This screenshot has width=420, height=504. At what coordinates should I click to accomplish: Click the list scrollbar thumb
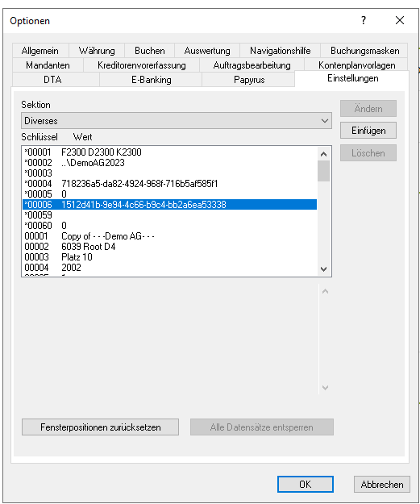click(323, 171)
